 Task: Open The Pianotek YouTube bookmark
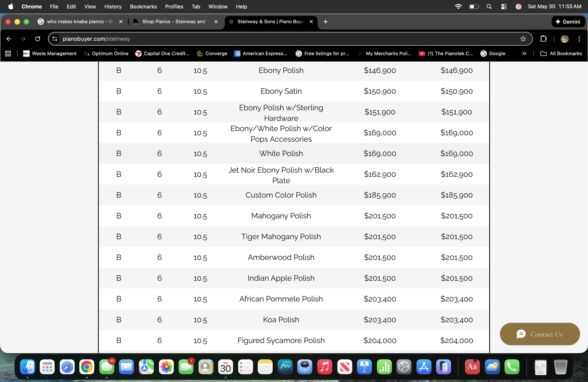tap(446, 54)
